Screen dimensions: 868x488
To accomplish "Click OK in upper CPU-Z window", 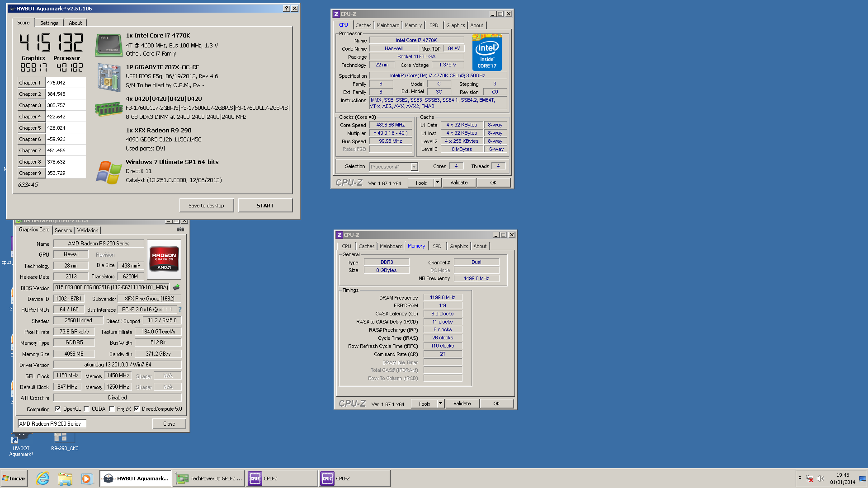I will [493, 183].
